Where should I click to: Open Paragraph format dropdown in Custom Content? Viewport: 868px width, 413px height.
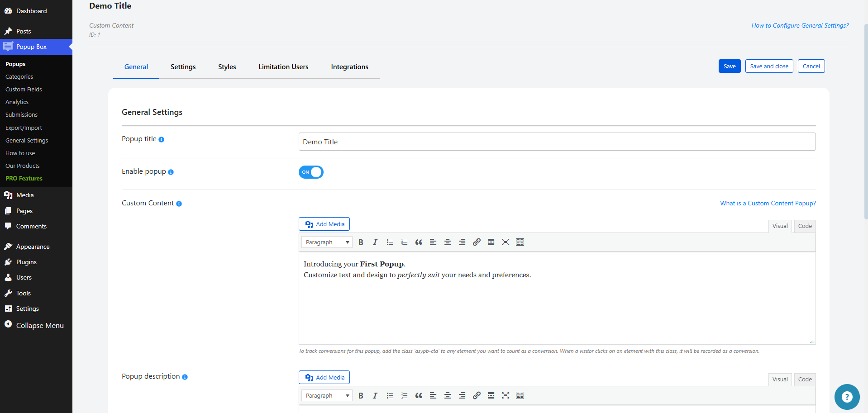pos(327,242)
